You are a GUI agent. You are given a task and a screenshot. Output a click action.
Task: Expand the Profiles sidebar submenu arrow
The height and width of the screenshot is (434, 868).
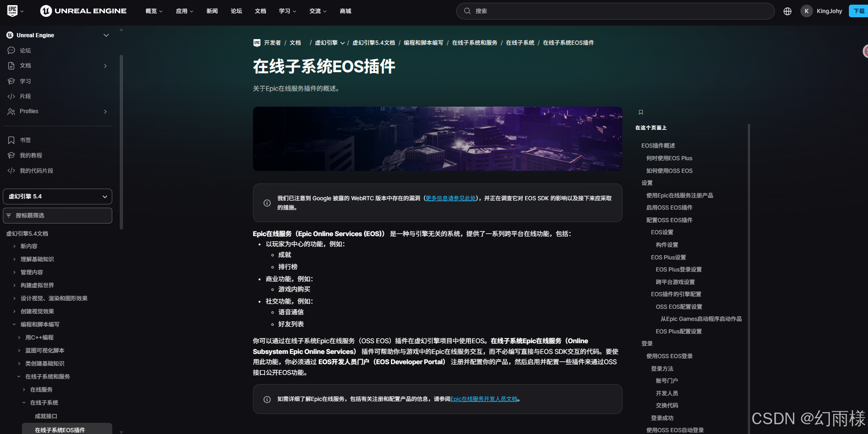105,112
